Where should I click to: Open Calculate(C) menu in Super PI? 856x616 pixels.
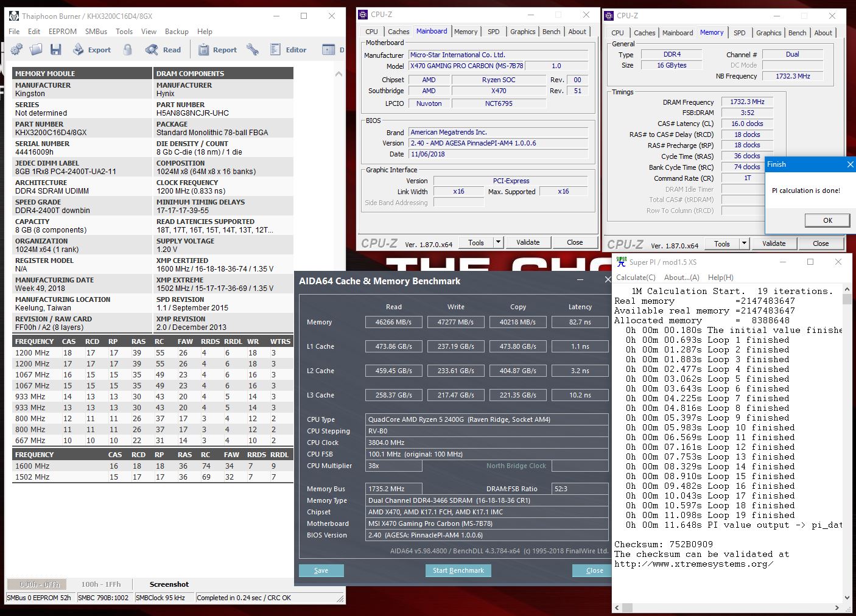point(634,278)
